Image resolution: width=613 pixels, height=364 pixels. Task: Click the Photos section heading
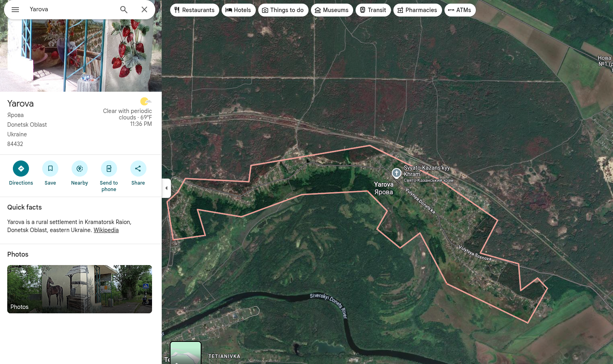point(18,254)
